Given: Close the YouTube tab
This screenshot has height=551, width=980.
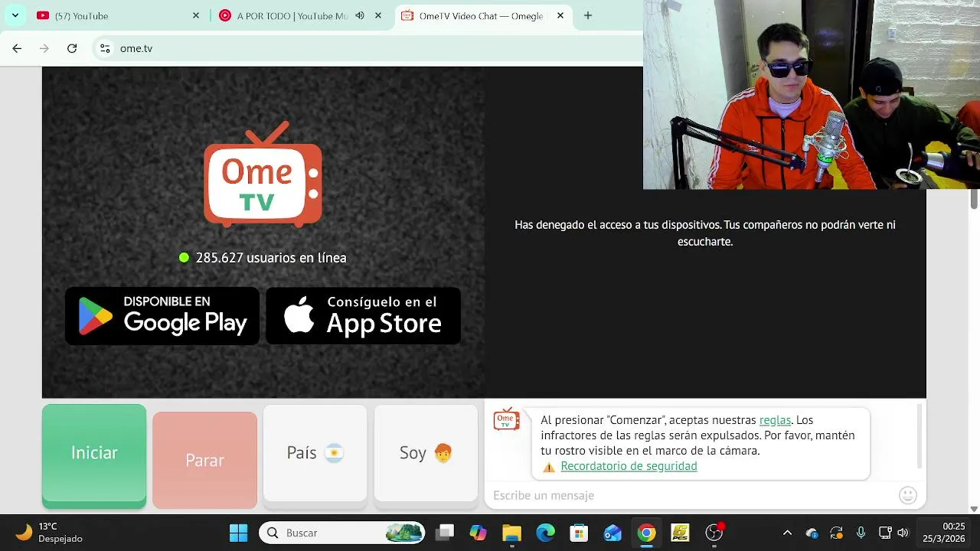Looking at the screenshot, I should 196,15.
